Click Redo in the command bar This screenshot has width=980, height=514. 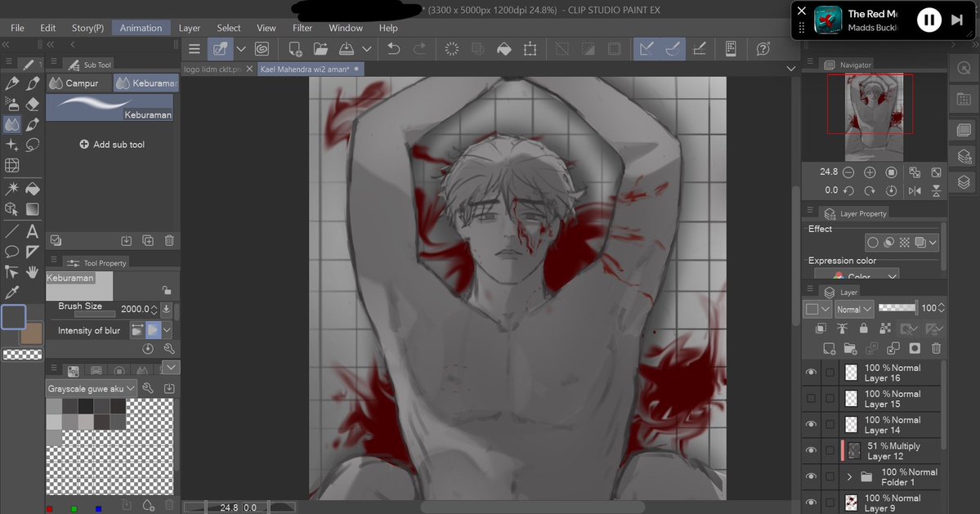(420, 49)
